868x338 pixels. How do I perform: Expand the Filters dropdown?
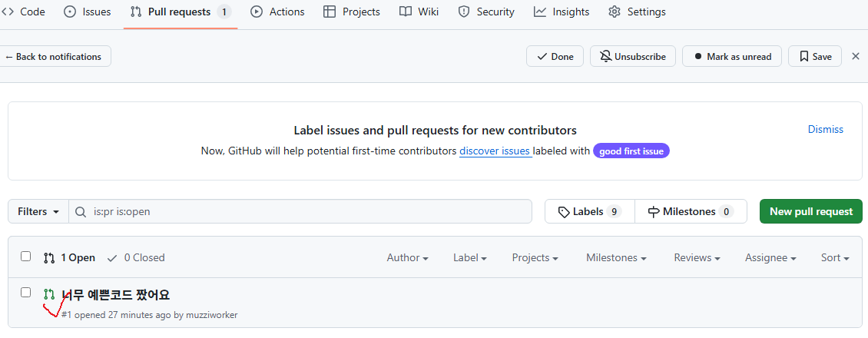tap(38, 211)
